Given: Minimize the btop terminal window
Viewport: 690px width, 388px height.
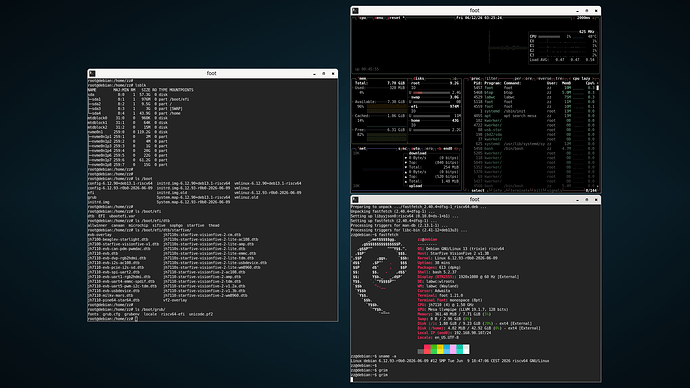Looking at the screenshot, I should pos(577,11).
